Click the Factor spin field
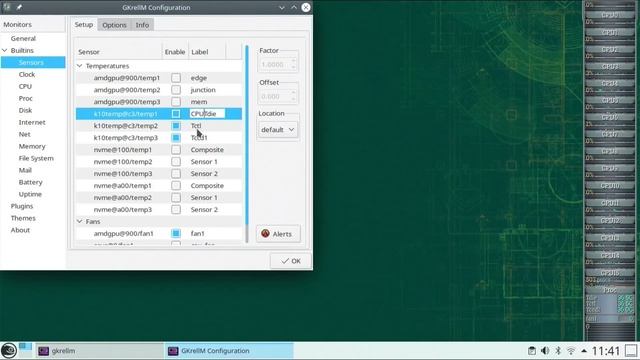 tap(278, 64)
